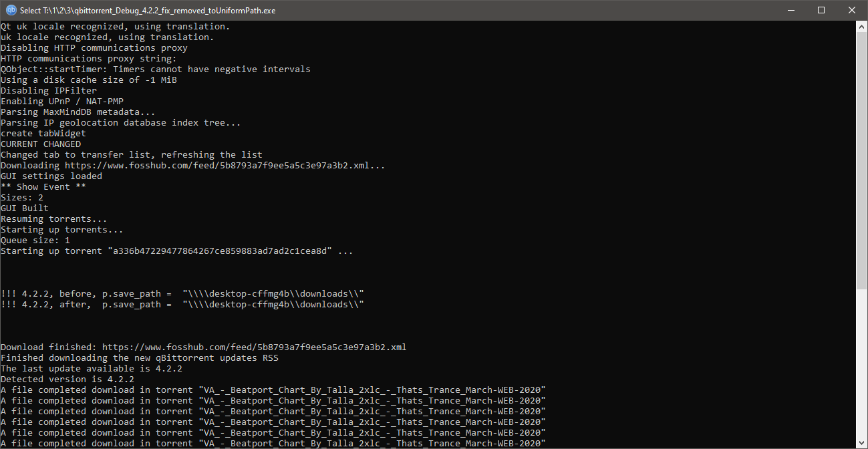Image resolution: width=868 pixels, height=449 pixels.
Task: Click line "** Show Event **"
Action: click(43, 187)
